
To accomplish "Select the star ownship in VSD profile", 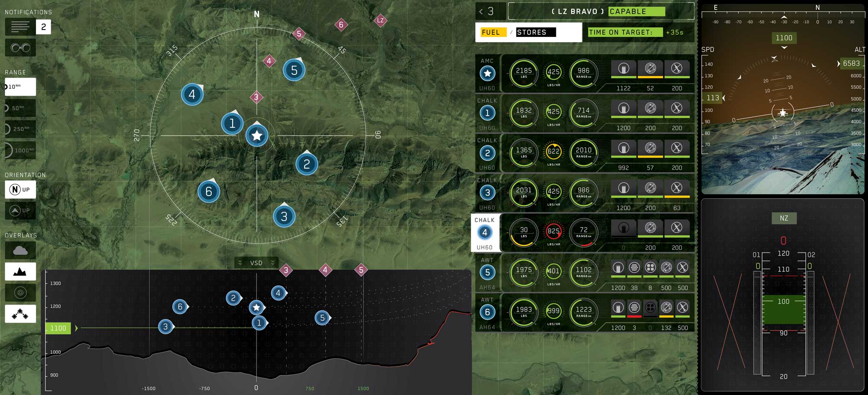I will [x=257, y=308].
